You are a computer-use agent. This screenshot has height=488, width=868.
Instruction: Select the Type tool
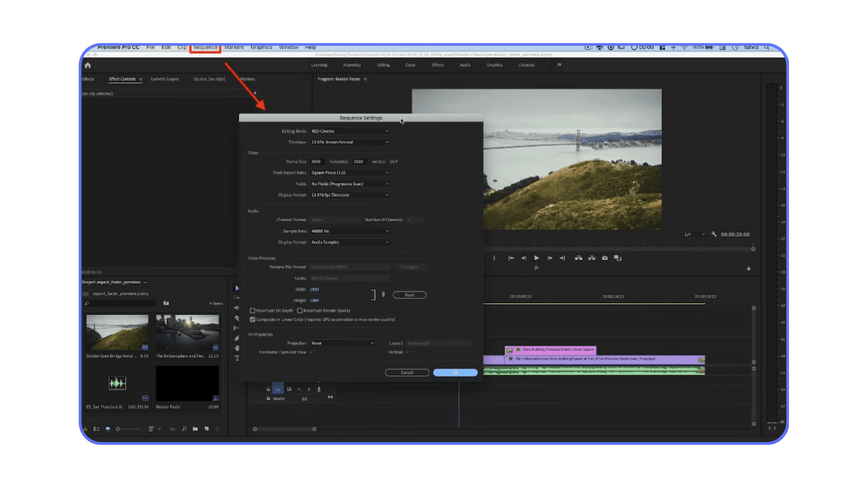pyautogui.click(x=236, y=358)
